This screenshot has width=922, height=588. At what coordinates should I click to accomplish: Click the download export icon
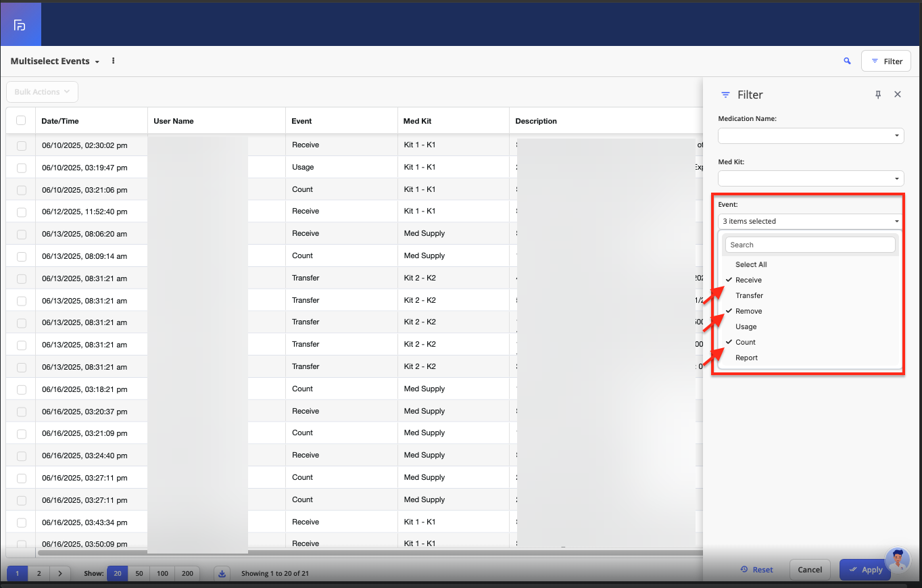(x=222, y=573)
